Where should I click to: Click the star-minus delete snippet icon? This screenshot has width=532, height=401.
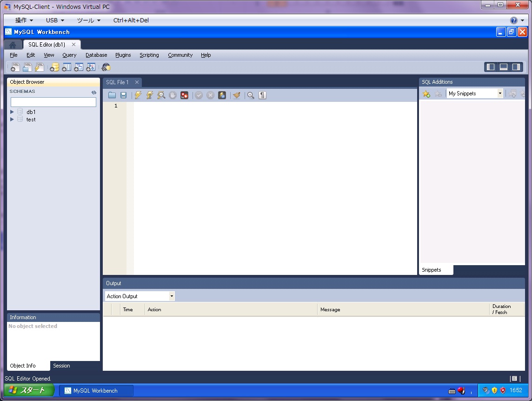point(439,94)
